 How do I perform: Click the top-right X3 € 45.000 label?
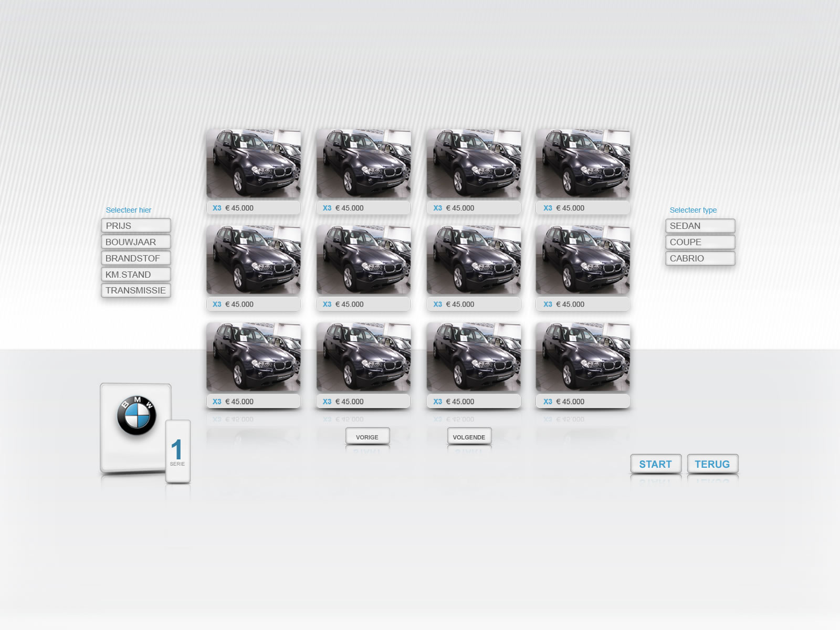[583, 208]
